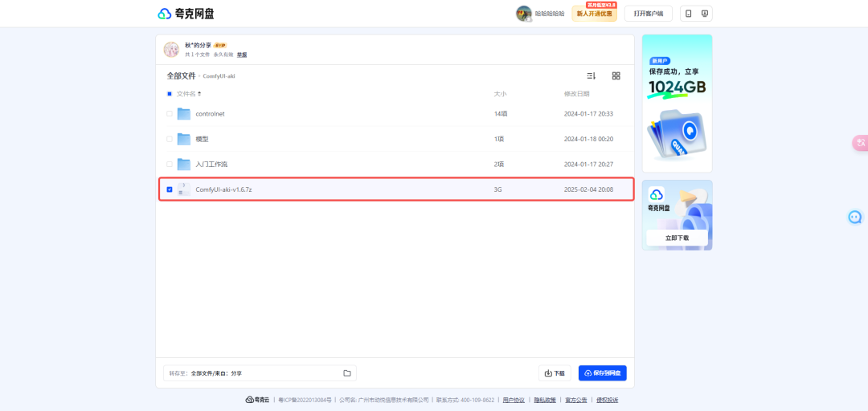Click the 入门工作流 folder name
Screen dimensions: 868x411
click(x=211, y=165)
